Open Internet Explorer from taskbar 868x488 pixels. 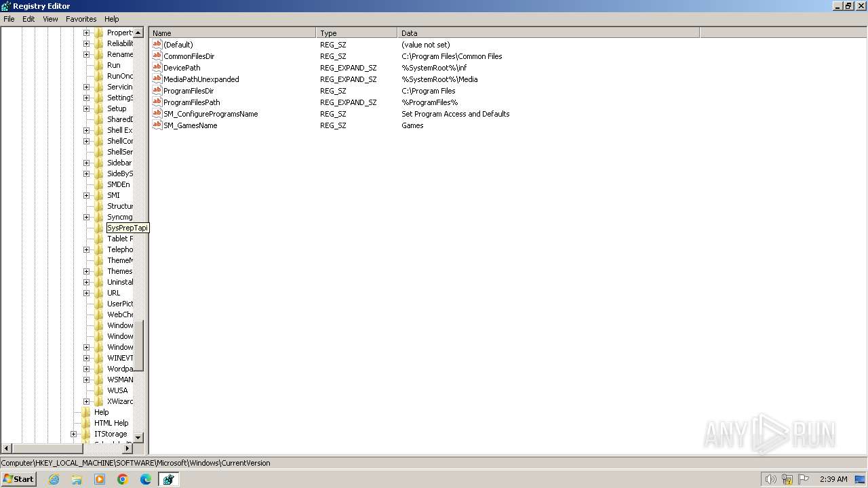point(54,479)
